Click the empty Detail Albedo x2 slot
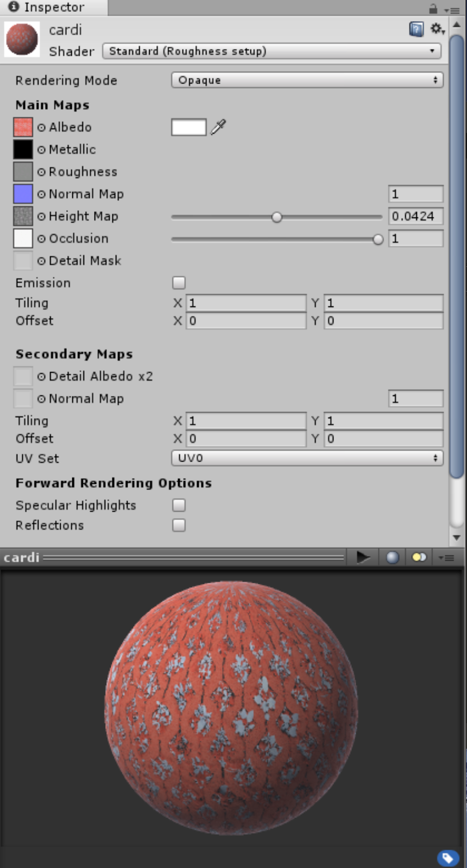The width and height of the screenshot is (467, 868). [x=23, y=376]
